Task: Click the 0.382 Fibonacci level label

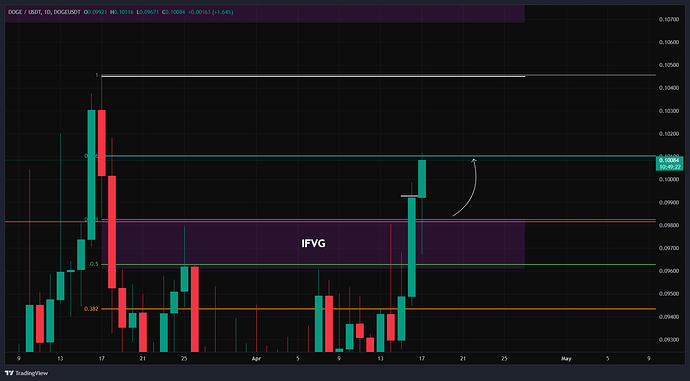Action: 91,309
